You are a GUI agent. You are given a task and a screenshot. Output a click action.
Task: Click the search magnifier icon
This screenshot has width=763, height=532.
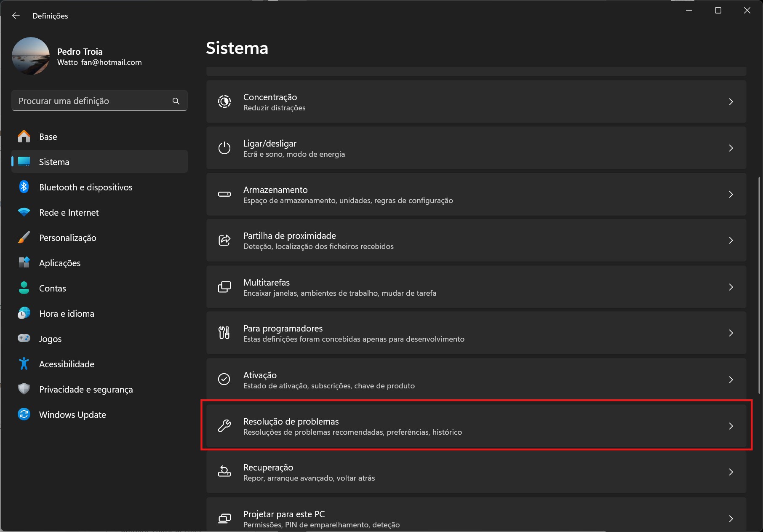pos(176,101)
